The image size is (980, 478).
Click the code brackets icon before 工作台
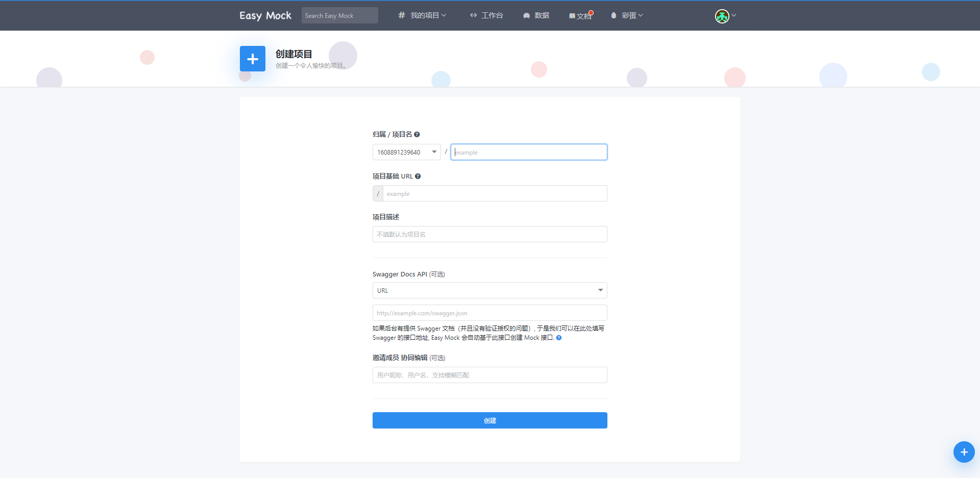tap(474, 15)
